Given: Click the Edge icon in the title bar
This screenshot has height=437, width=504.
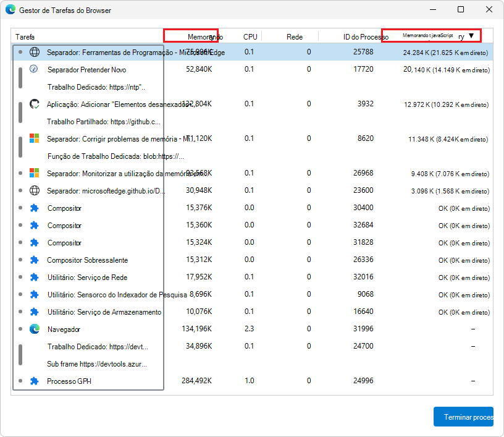Looking at the screenshot, I should pyautogui.click(x=10, y=11).
